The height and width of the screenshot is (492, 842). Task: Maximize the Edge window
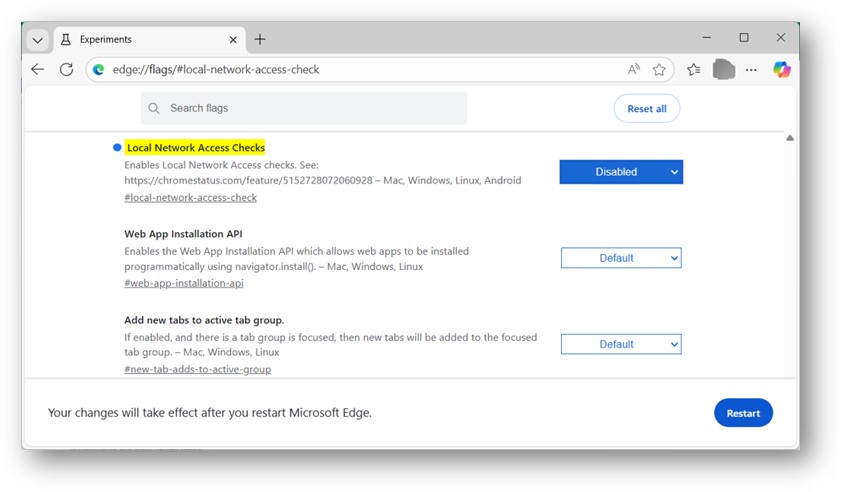[744, 38]
